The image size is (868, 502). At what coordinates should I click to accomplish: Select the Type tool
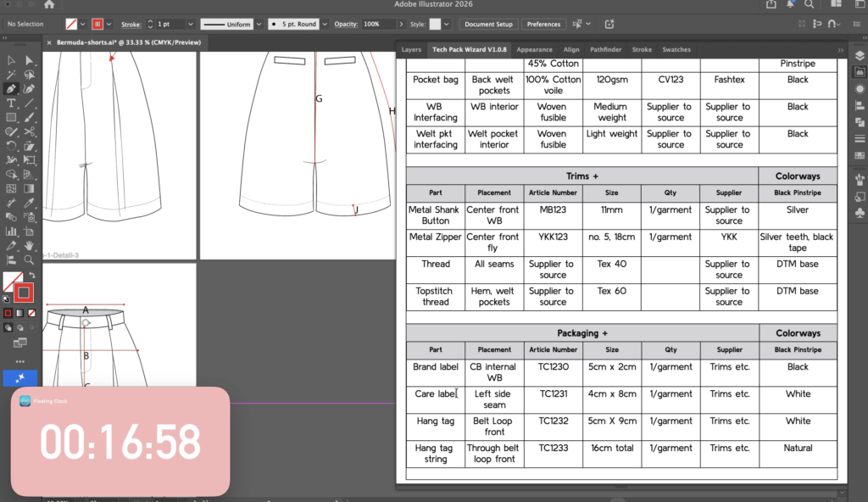coord(12,103)
